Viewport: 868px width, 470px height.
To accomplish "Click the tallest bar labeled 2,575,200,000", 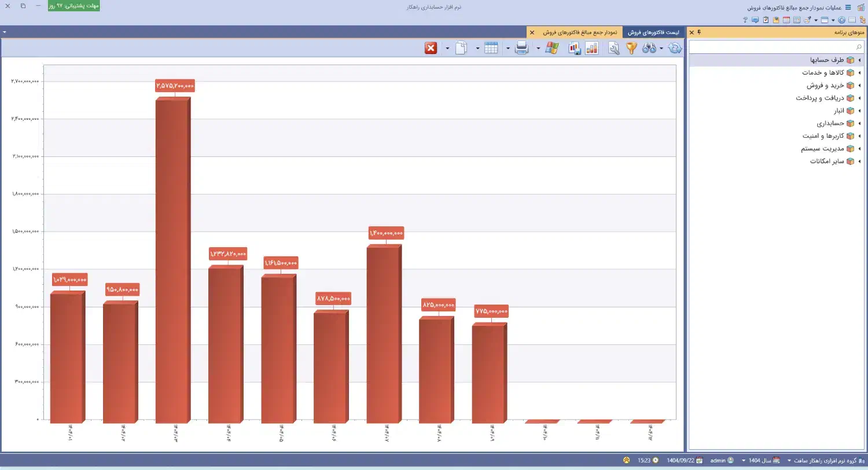I will pos(172,260).
